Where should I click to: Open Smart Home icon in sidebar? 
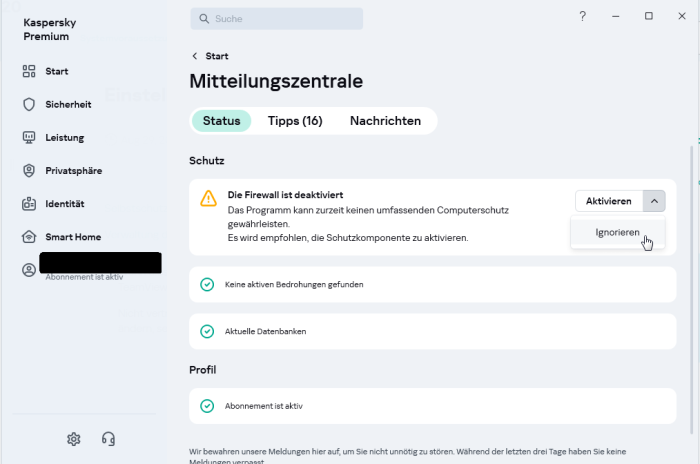[29, 237]
